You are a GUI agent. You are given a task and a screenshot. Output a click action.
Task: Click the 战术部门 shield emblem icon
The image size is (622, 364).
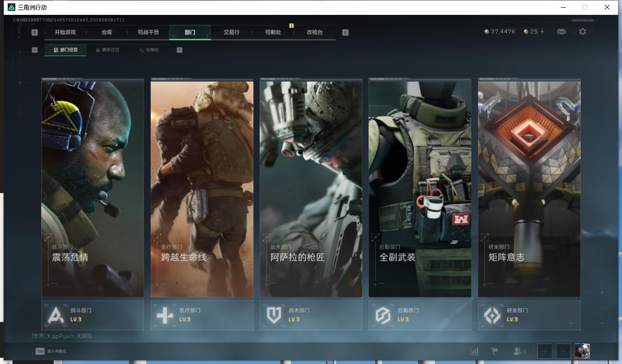(x=274, y=316)
